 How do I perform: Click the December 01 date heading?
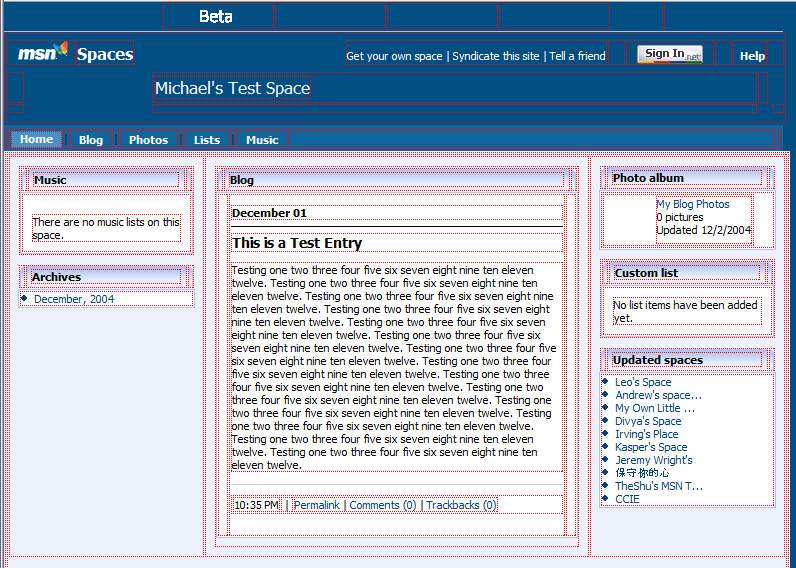(269, 213)
